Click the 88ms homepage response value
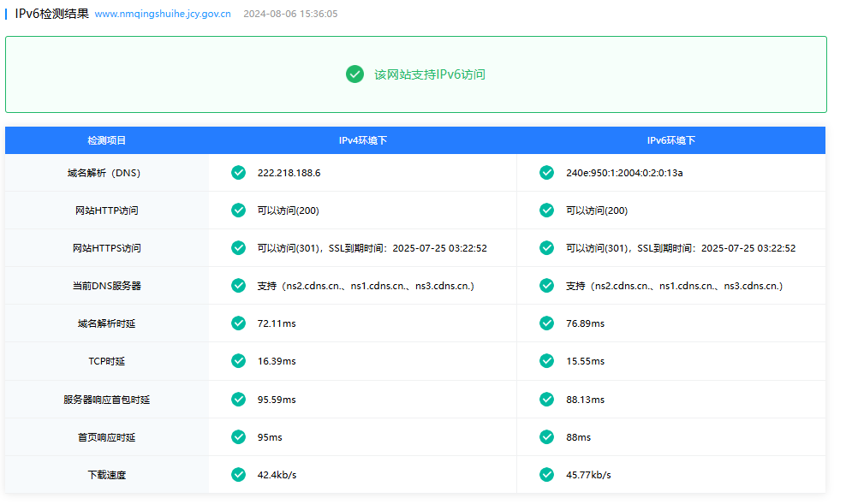This screenshot has height=504, width=846. [578, 438]
